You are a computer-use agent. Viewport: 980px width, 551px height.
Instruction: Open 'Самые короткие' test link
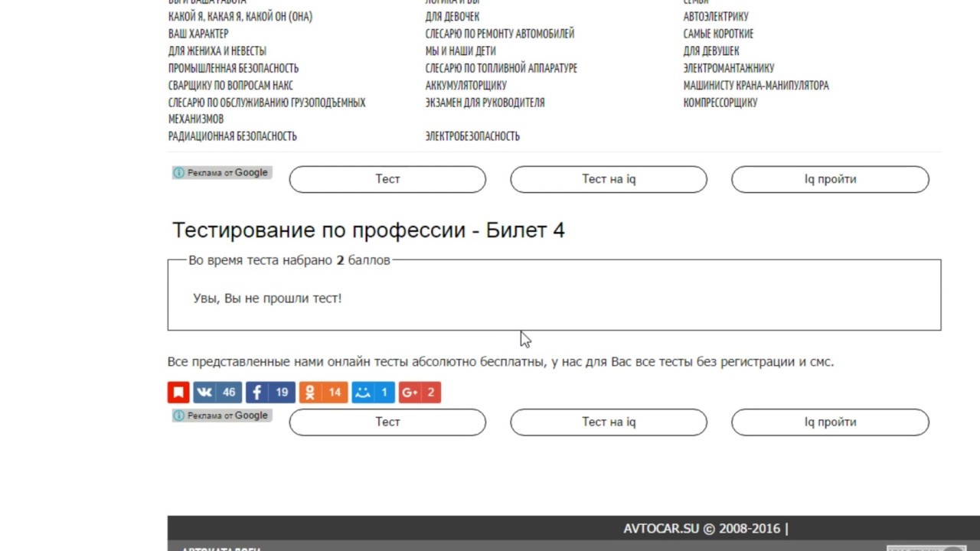(x=718, y=34)
